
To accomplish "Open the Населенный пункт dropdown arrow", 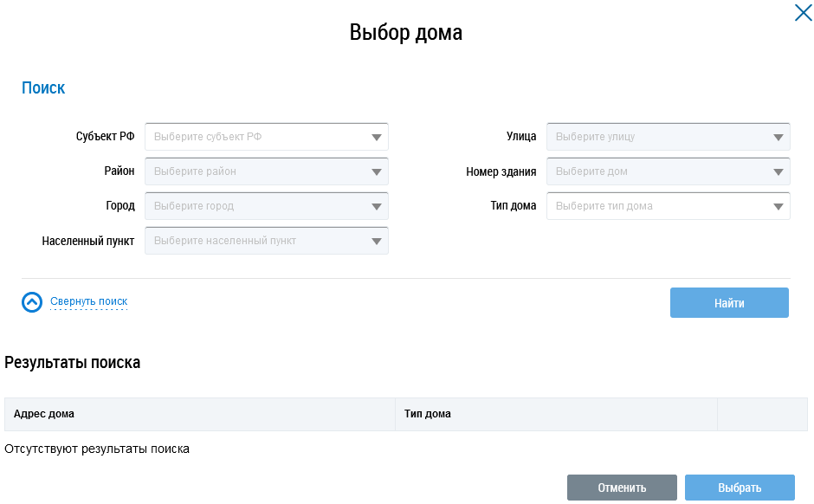I will 376,241.
